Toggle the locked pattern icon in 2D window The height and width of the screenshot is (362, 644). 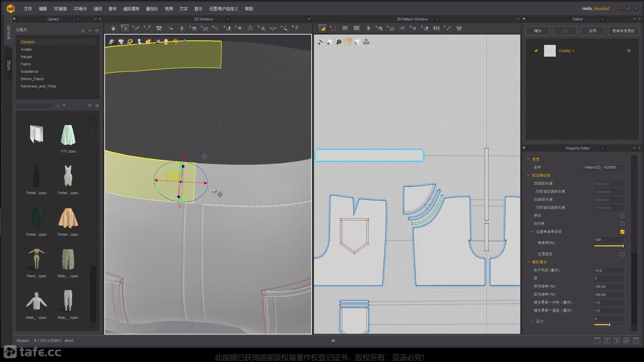point(357,42)
